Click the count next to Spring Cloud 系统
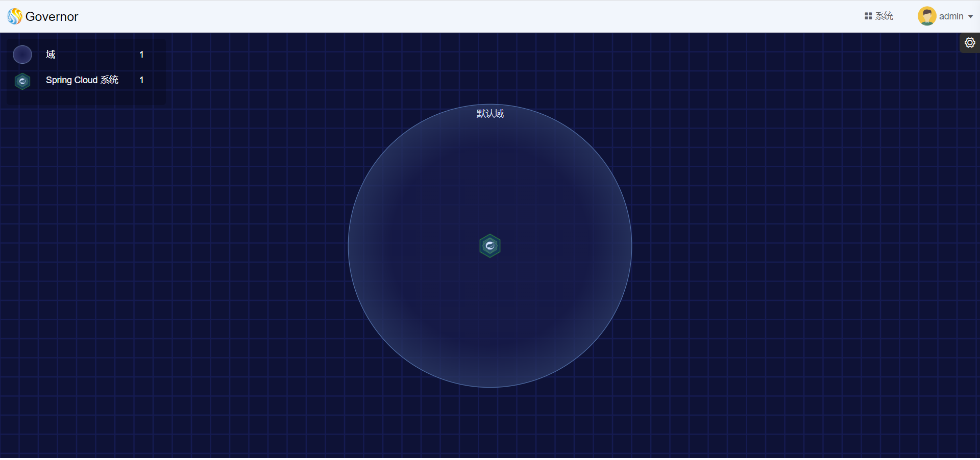 (141, 80)
